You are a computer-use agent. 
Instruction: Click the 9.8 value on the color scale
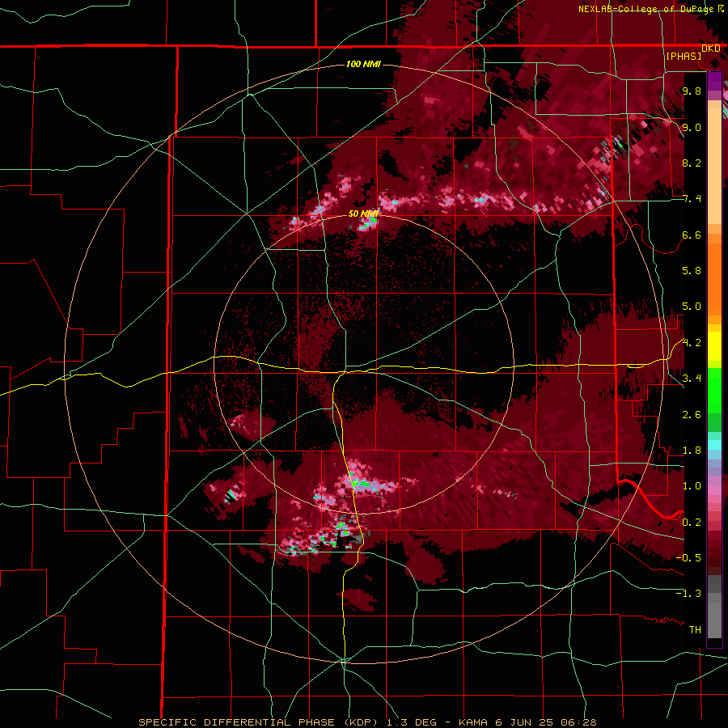tap(692, 91)
